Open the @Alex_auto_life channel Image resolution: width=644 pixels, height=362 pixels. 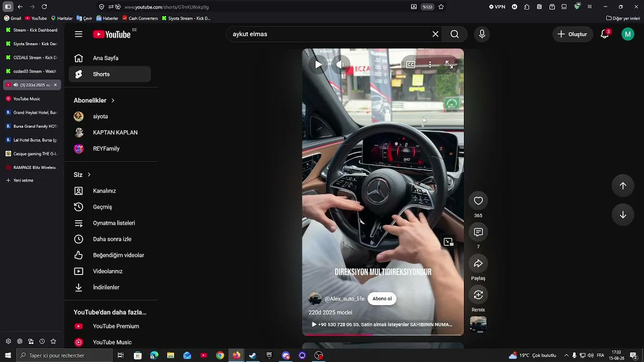pos(345,299)
